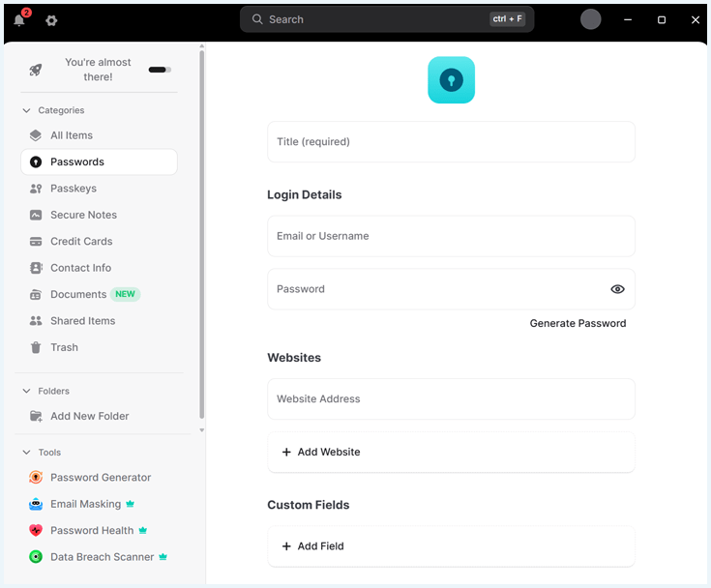Collapse the Tools section
This screenshot has height=588, width=711.
(x=27, y=452)
